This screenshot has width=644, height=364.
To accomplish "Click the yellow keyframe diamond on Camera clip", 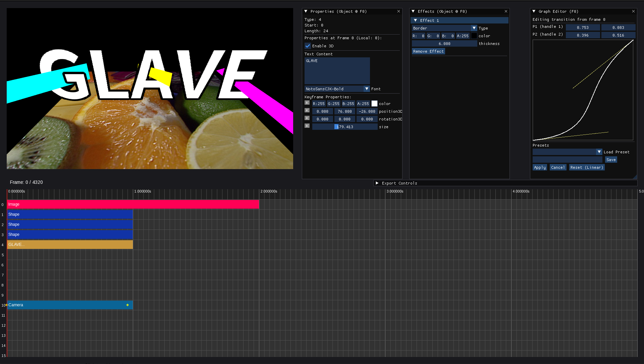I will pos(127,305).
